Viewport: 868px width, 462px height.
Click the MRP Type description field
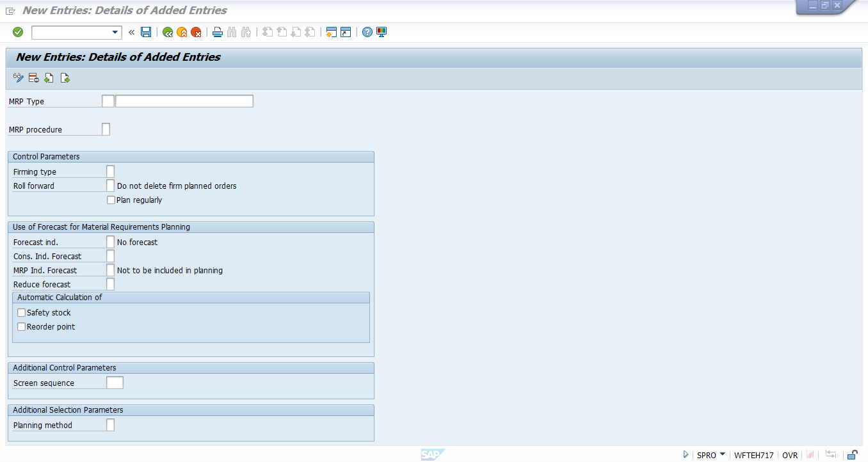click(184, 101)
